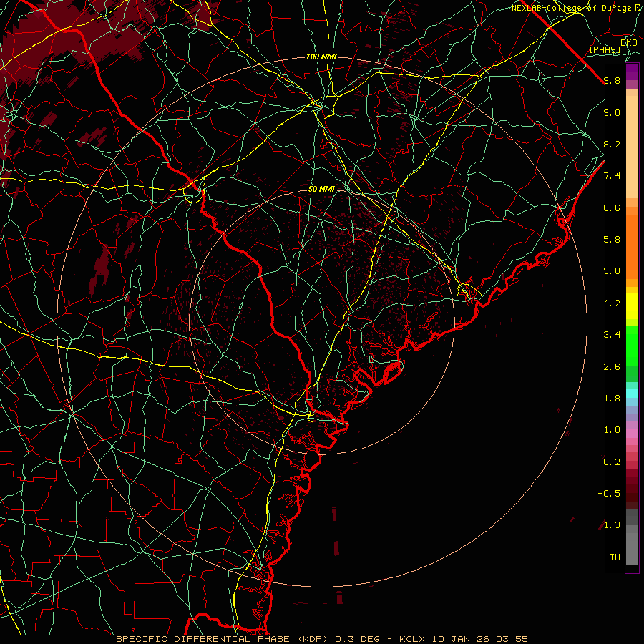Viewport: 644px width, 644px height.
Task: Click the 0.2 value on the color scale
Action: pos(612,462)
